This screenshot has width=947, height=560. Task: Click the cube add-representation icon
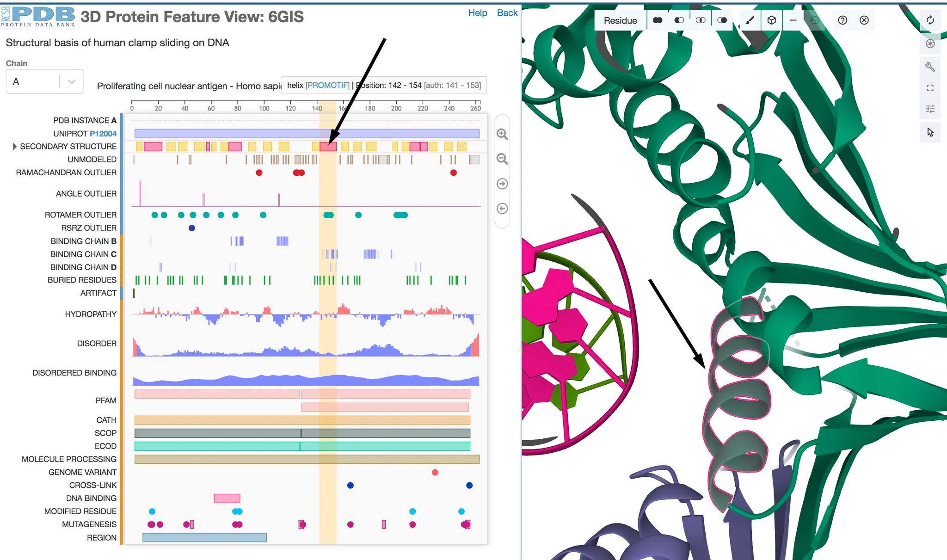point(771,20)
